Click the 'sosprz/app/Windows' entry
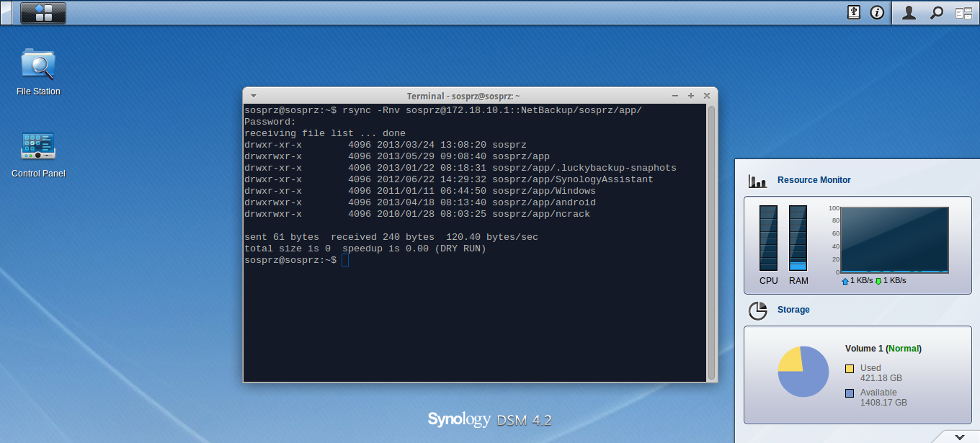The height and width of the screenshot is (443, 980). click(544, 191)
